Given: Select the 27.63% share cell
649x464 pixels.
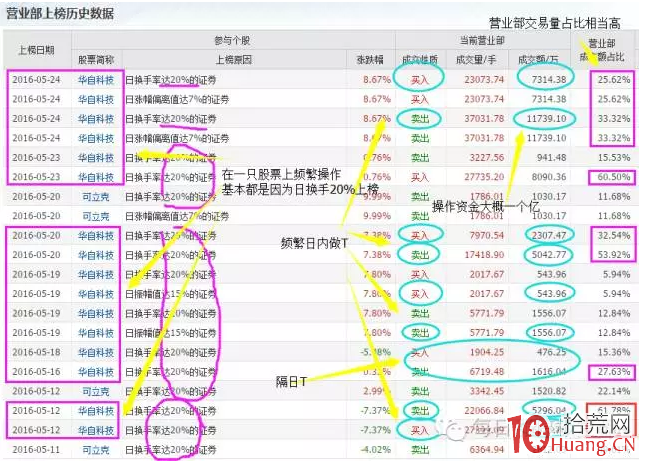Looking at the screenshot, I should (613, 372).
